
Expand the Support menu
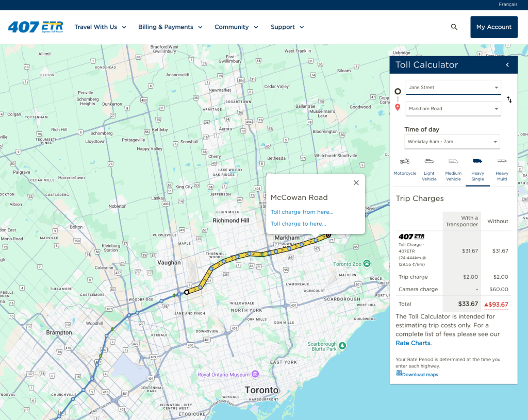pos(287,27)
